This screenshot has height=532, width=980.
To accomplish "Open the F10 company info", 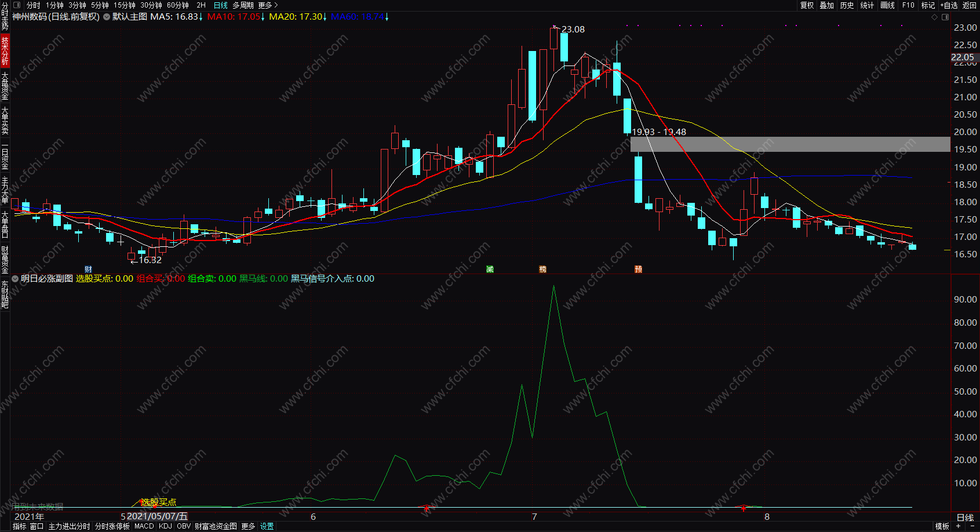I will [x=908, y=5].
